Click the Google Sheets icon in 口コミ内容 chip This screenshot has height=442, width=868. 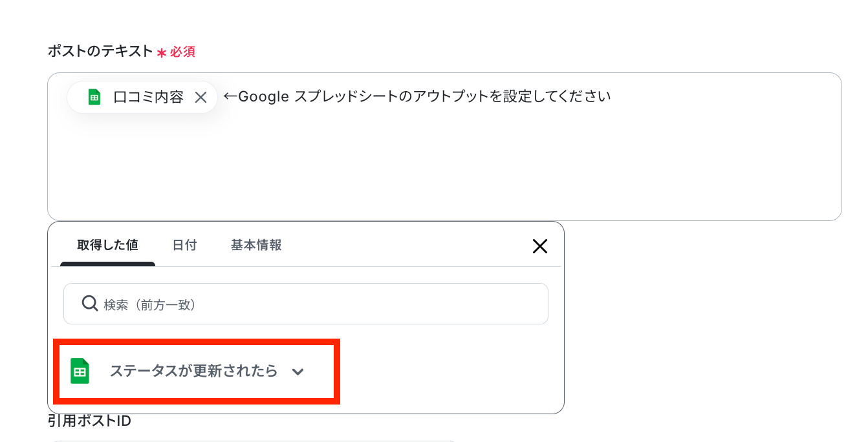(x=94, y=97)
